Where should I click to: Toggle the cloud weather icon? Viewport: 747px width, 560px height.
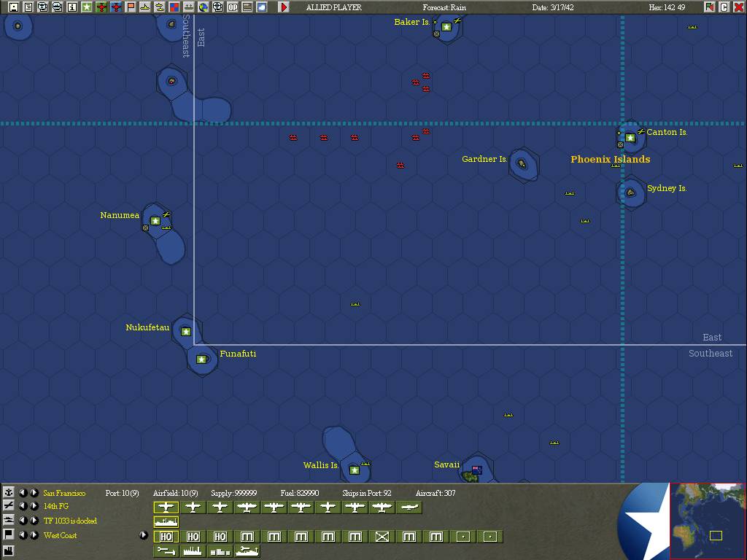pyautogui.click(x=262, y=7)
